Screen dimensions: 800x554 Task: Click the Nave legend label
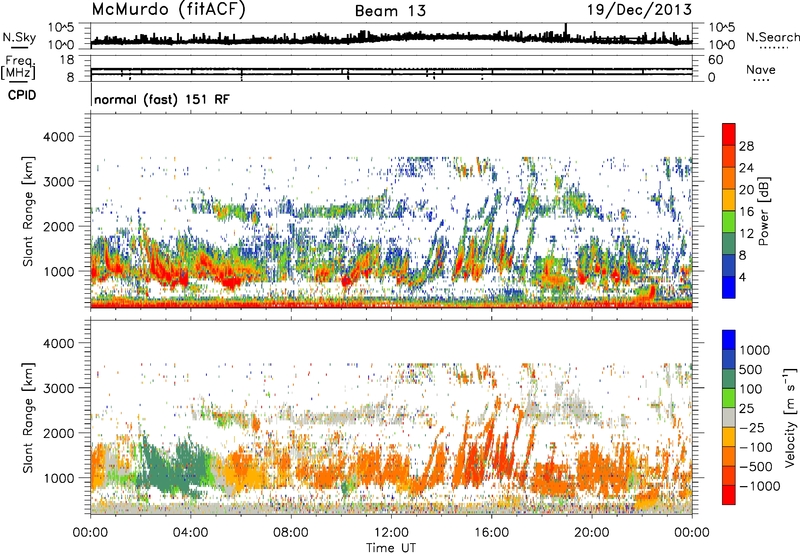(x=761, y=69)
